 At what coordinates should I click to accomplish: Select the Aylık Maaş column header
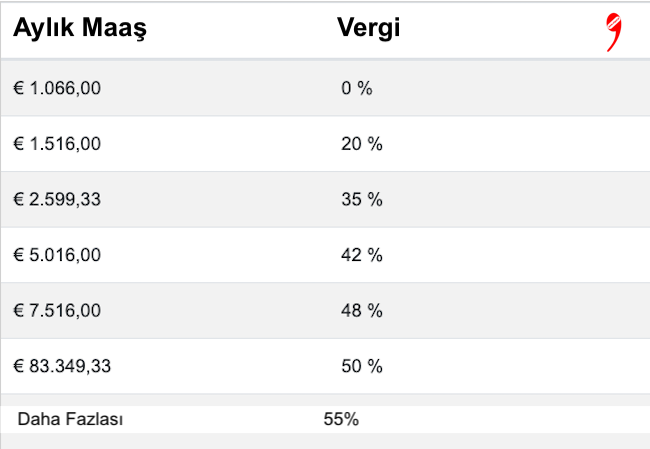coord(80,28)
